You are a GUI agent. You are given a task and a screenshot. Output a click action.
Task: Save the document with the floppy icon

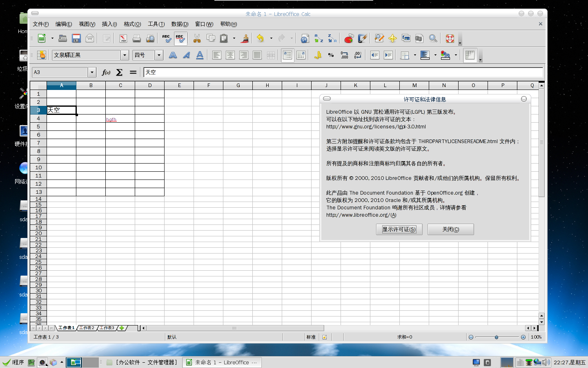[76, 38]
